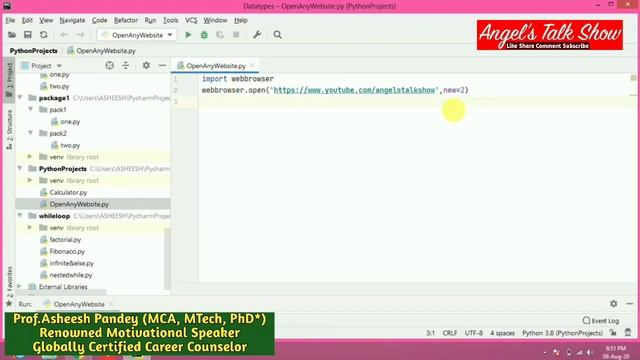Open the Refactor menu
The width and height of the screenshot is (640, 360).
126,20
